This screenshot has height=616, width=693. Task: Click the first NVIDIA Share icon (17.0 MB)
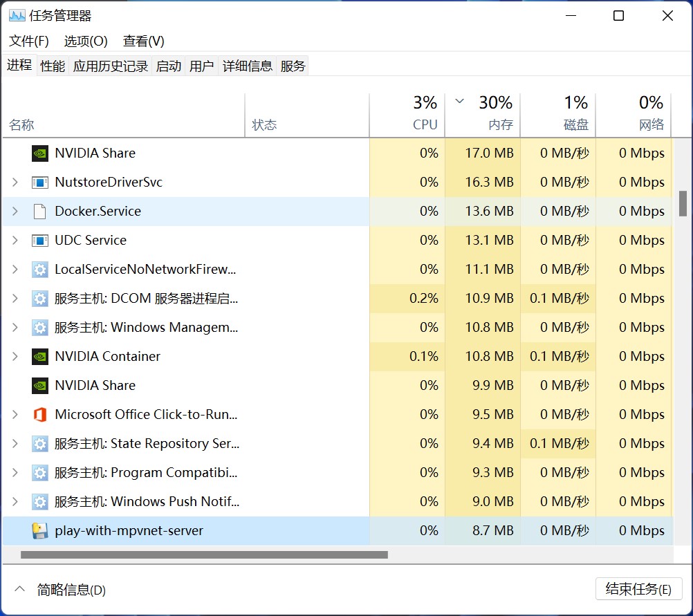(x=40, y=153)
